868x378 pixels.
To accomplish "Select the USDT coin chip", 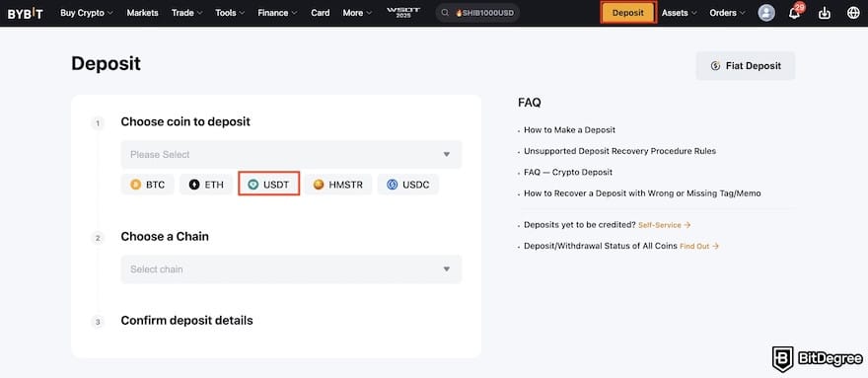I will 269,185.
